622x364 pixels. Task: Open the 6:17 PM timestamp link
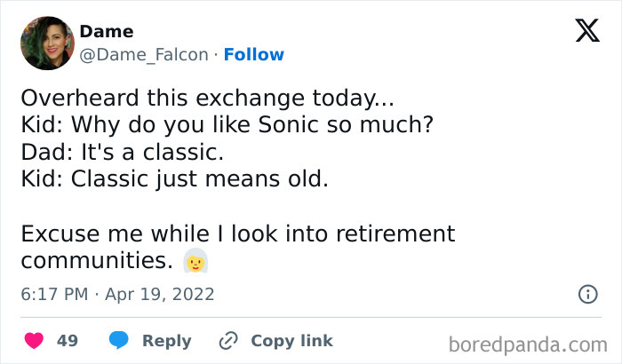54,294
